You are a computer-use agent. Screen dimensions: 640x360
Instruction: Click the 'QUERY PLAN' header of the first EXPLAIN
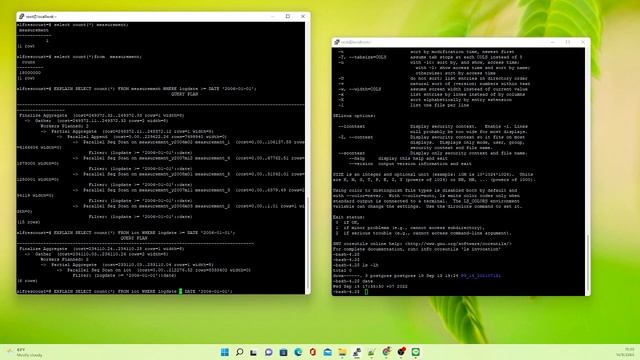point(184,94)
